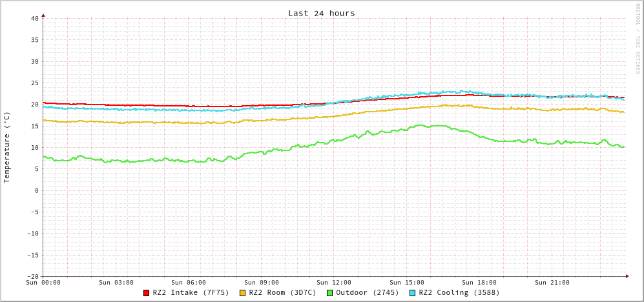Click the 'Last 24 hours' chart title
Image resolution: width=644 pixels, height=302 pixels.
click(x=321, y=13)
